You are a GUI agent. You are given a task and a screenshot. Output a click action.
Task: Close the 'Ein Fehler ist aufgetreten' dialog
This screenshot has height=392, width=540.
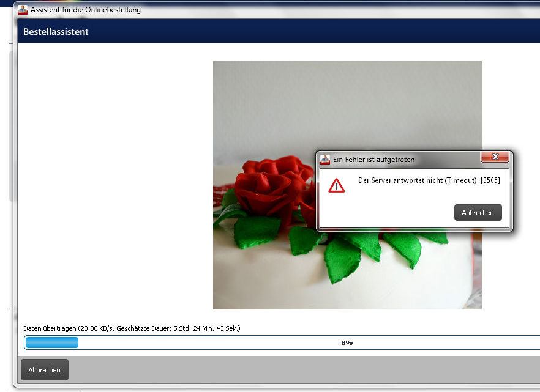tap(495, 157)
